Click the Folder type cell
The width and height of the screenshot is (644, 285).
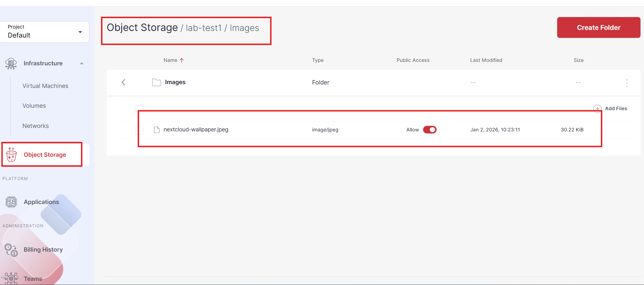(321, 82)
